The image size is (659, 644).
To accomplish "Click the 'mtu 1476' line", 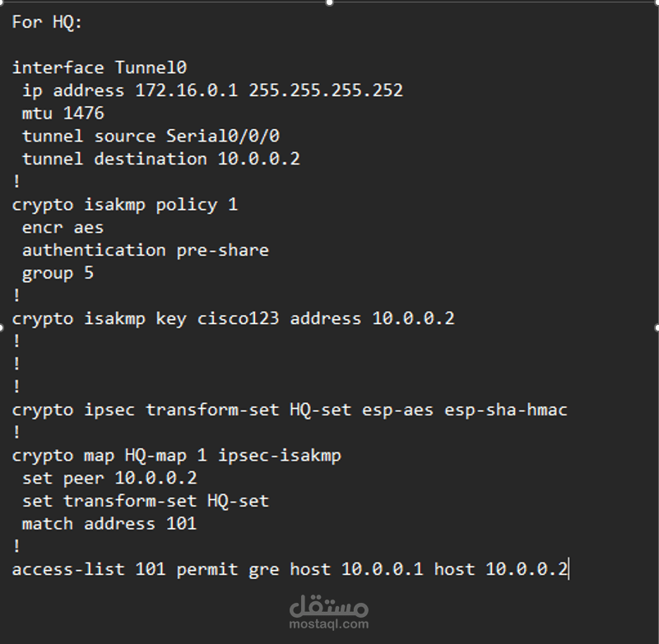I will pyautogui.click(x=63, y=113).
